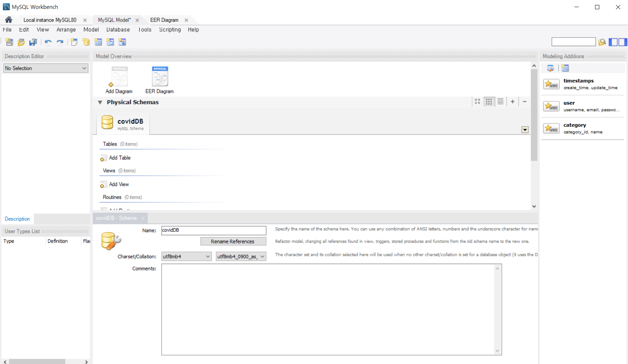This screenshot has width=628, height=364.
Task: Create a new model file from toolbar
Action: [x=10, y=42]
